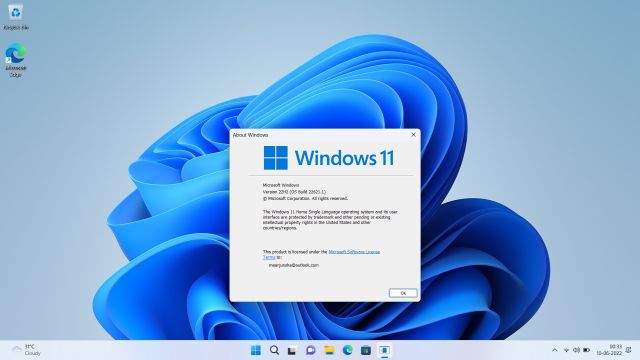Launch File Explorer from the taskbar

pos(329,350)
